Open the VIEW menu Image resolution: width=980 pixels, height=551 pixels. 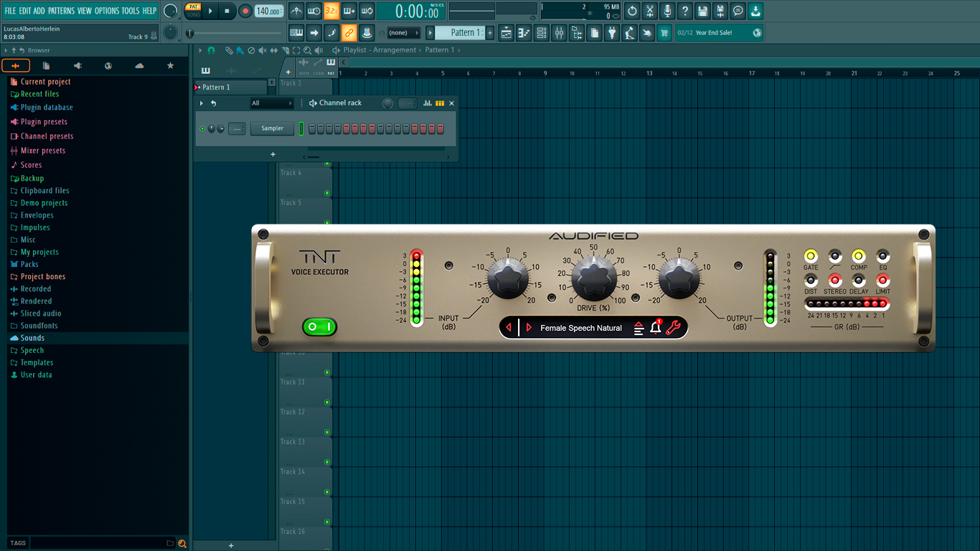point(85,11)
